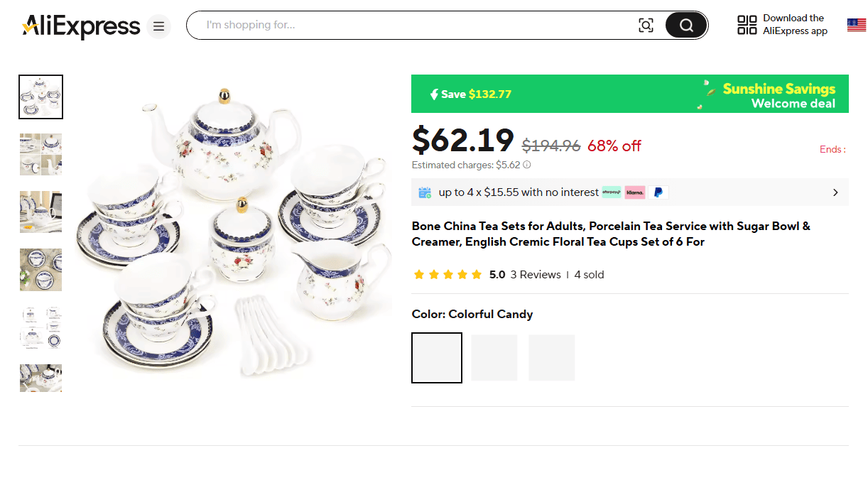This screenshot has height=480, width=868.
Task: Open the US flag region selector
Action: (856, 26)
